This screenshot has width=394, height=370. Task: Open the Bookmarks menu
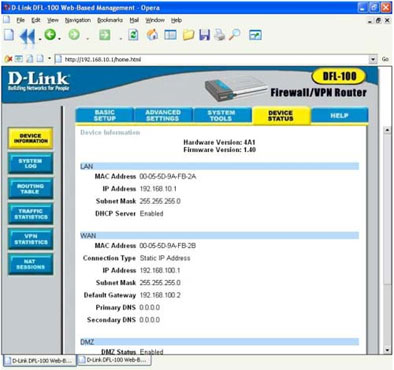110,20
